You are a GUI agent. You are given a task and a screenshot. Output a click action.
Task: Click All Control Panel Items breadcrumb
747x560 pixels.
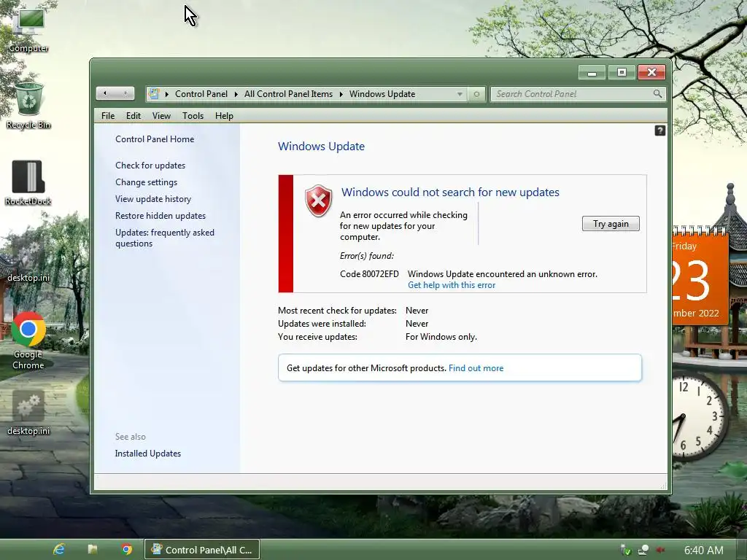288,94
